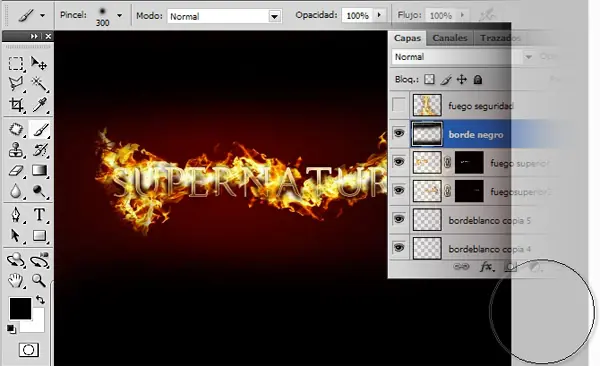Add a layer mask
This screenshot has height=366, width=600.
[510, 266]
